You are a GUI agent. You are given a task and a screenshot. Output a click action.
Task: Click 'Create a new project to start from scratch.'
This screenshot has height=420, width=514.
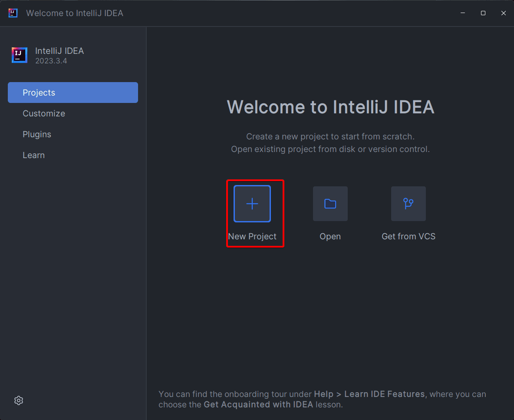(330, 136)
